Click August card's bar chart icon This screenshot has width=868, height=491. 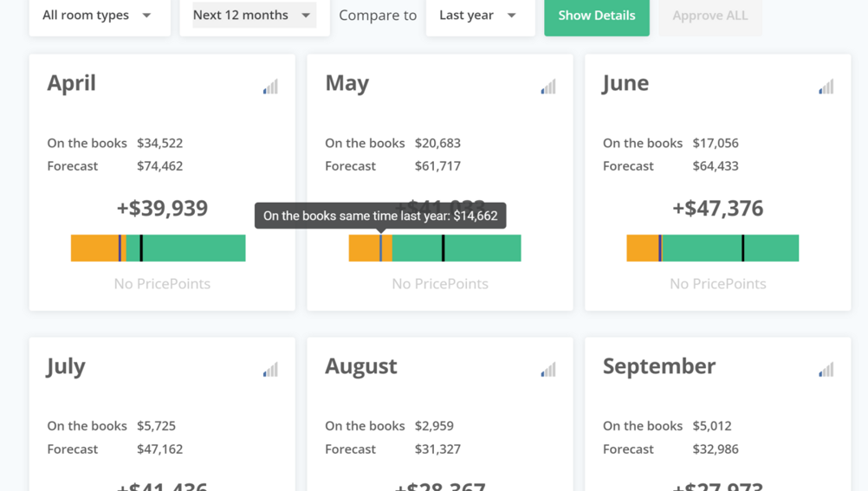(x=548, y=370)
